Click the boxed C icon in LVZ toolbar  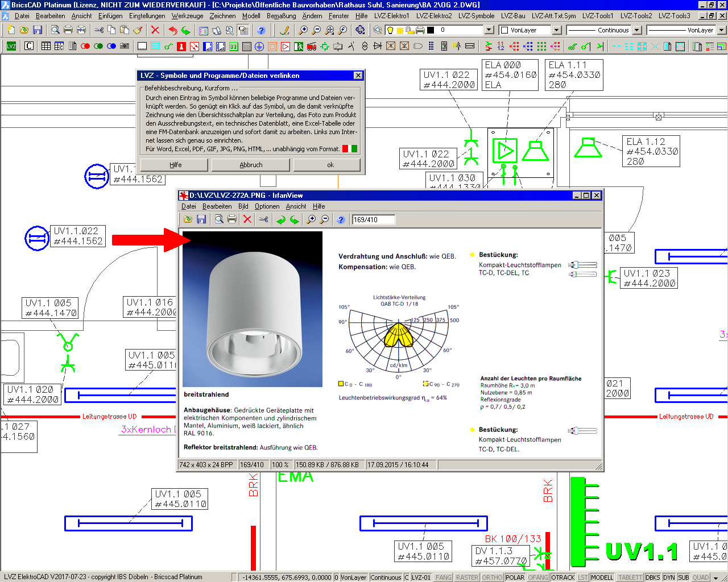click(x=29, y=46)
